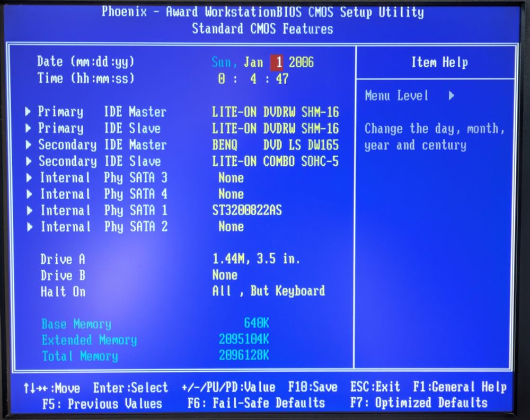Expand the Primary IDE Slave arrow
The height and width of the screenshot is (420, 530).
point(28,128)
